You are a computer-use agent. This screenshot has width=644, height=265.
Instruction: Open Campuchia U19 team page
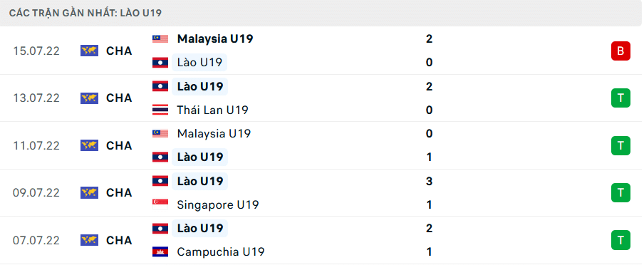[221, 252]
